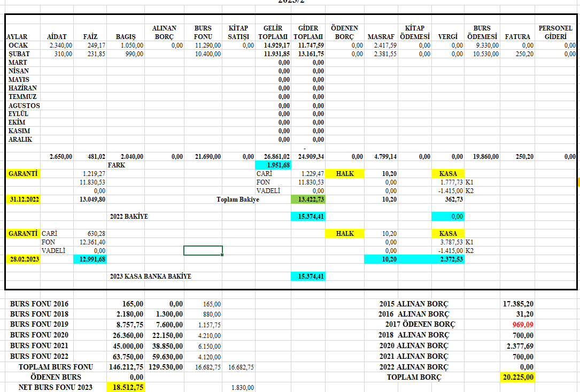Select the cyan 12.991,68 cell
Screen dimensions: 580x392
(x=90, y=259)
